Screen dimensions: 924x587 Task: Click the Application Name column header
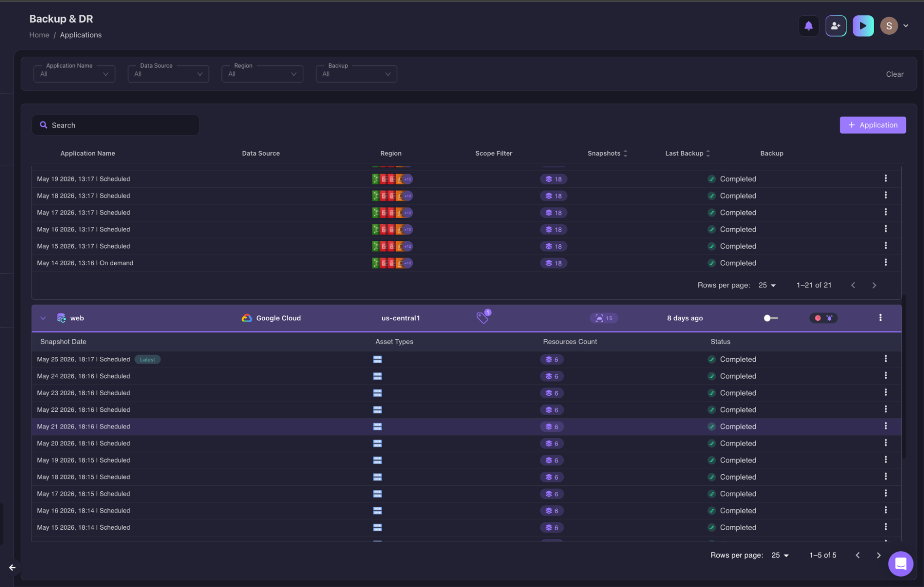[x=88, y=153]
